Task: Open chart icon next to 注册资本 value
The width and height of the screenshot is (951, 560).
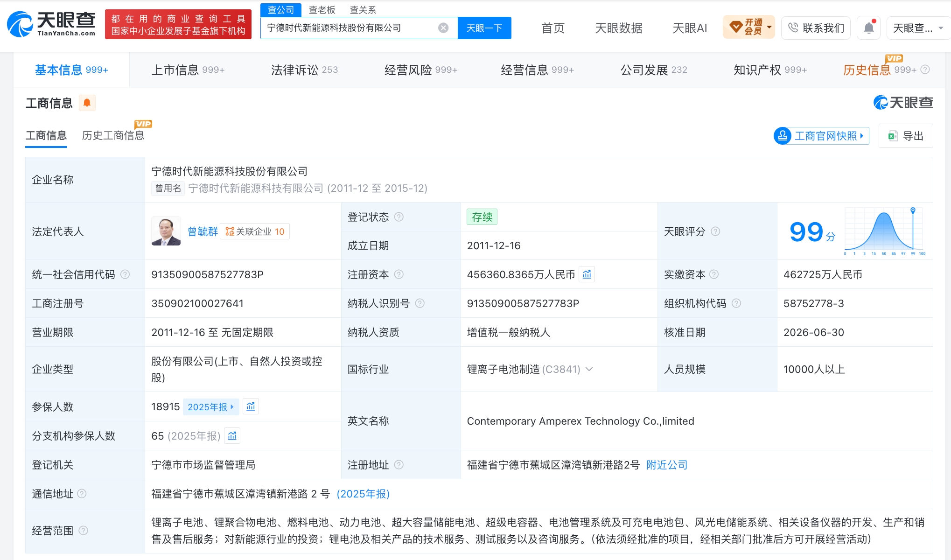Action: click(x=587, y=274)
